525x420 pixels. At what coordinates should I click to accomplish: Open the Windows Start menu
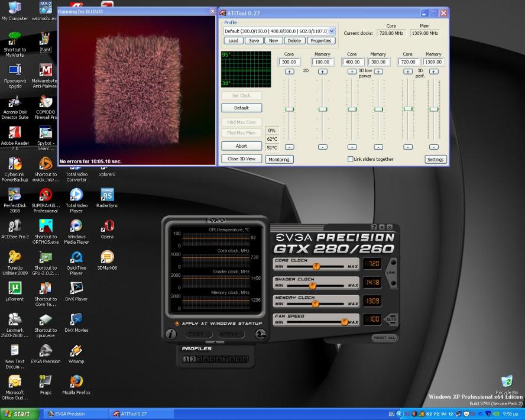pyautogui.click(x=20, y=414)
